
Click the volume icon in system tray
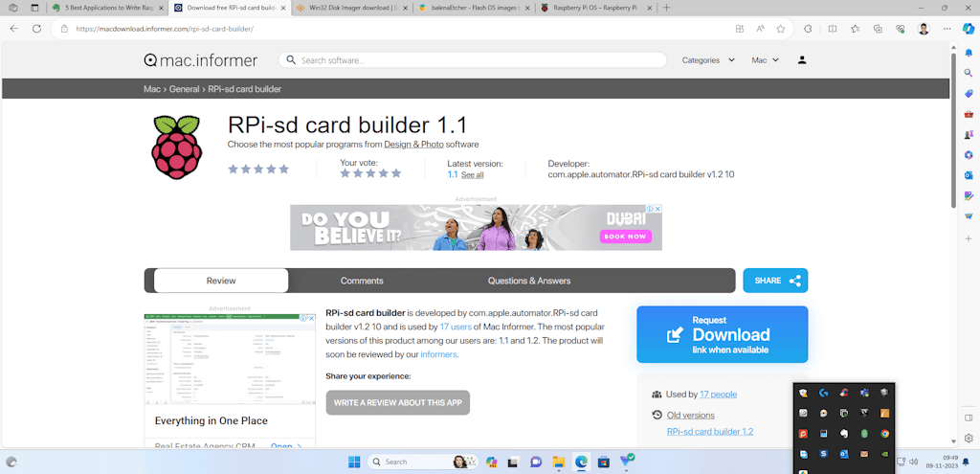[914, 462]
